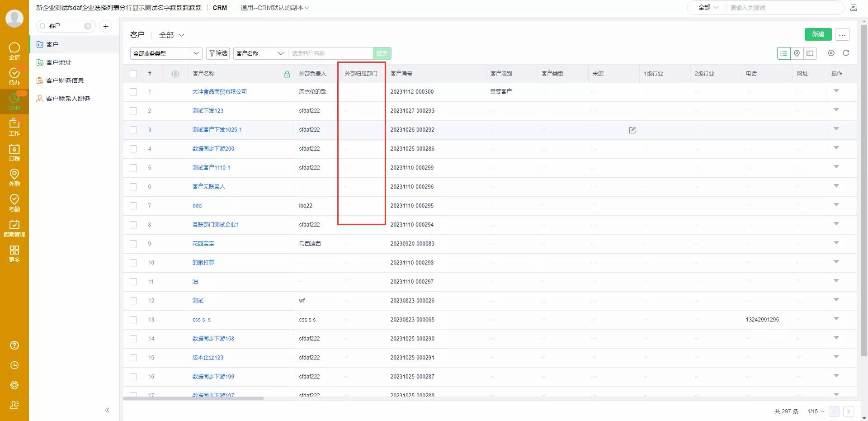Open the 工作 module

[14, 127]
